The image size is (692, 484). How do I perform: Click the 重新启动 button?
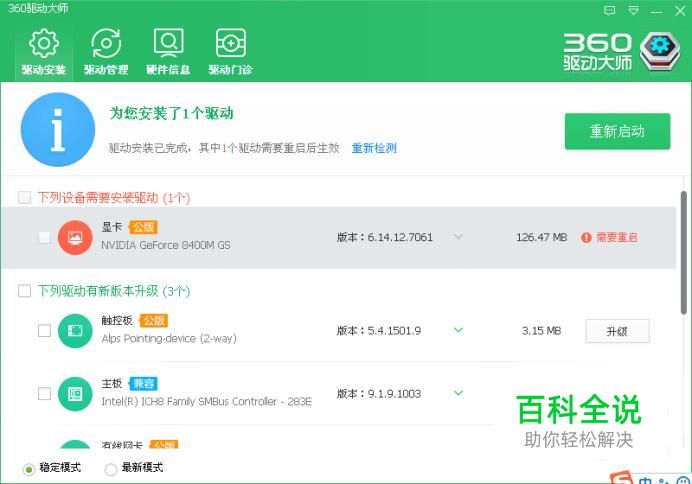617,131
